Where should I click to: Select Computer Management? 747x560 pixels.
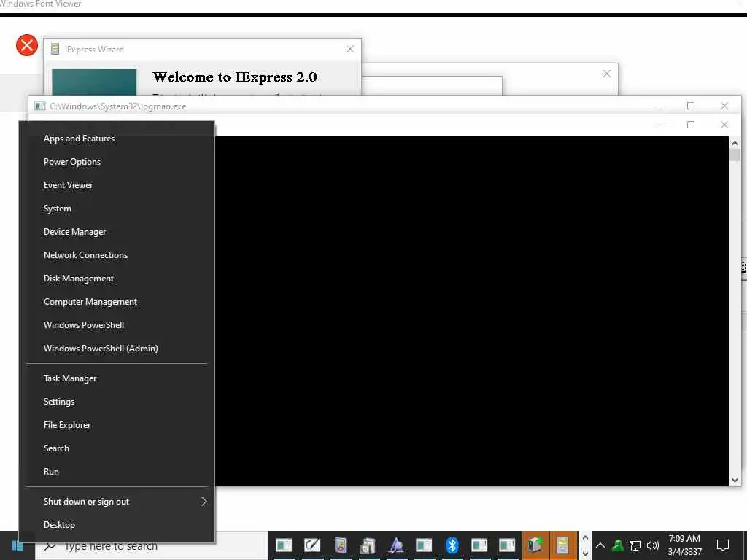(117, 302)
